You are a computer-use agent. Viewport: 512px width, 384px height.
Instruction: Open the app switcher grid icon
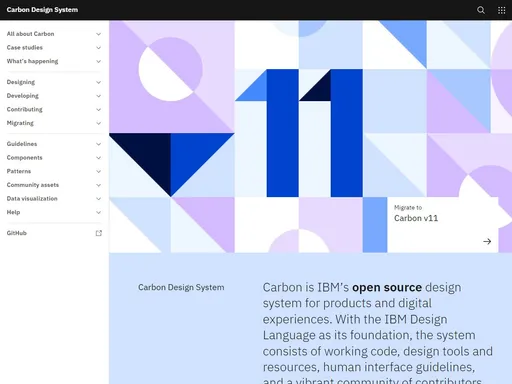point(501,10)
